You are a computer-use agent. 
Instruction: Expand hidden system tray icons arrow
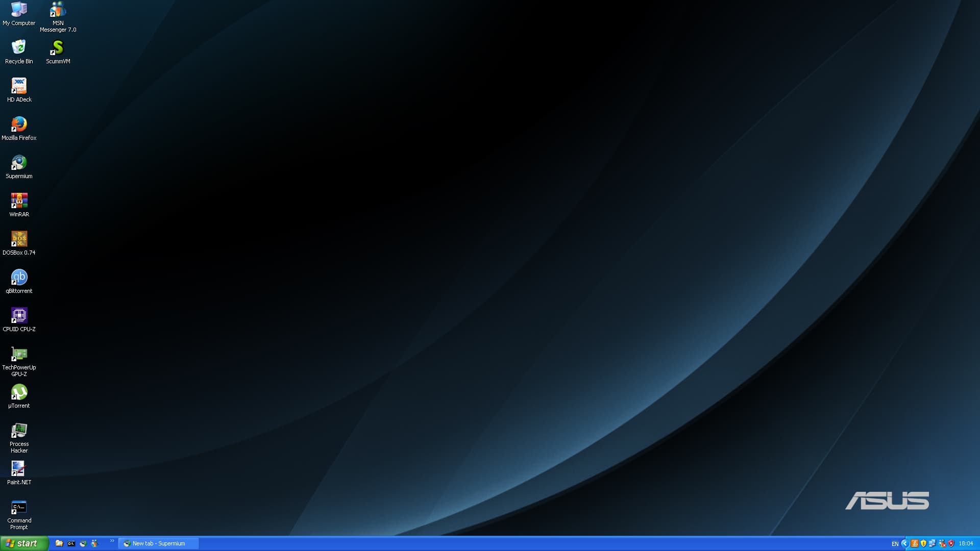click(x=905, y=543)
